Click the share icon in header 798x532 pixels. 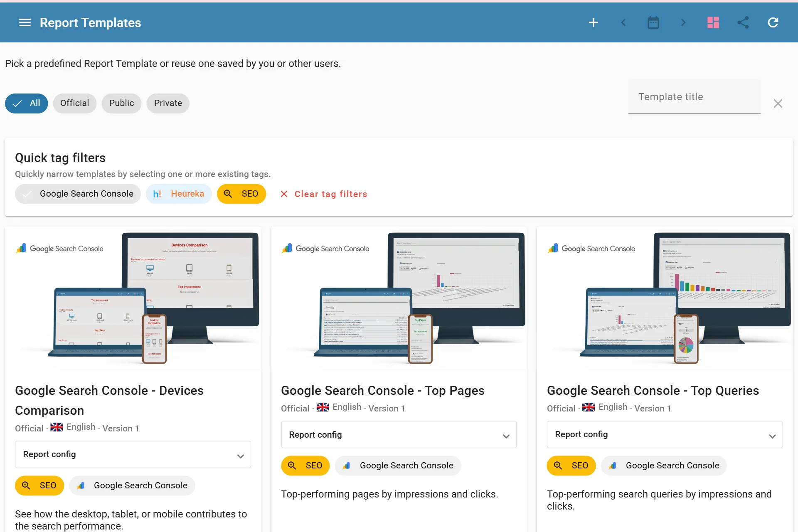[x=743, y=22]
